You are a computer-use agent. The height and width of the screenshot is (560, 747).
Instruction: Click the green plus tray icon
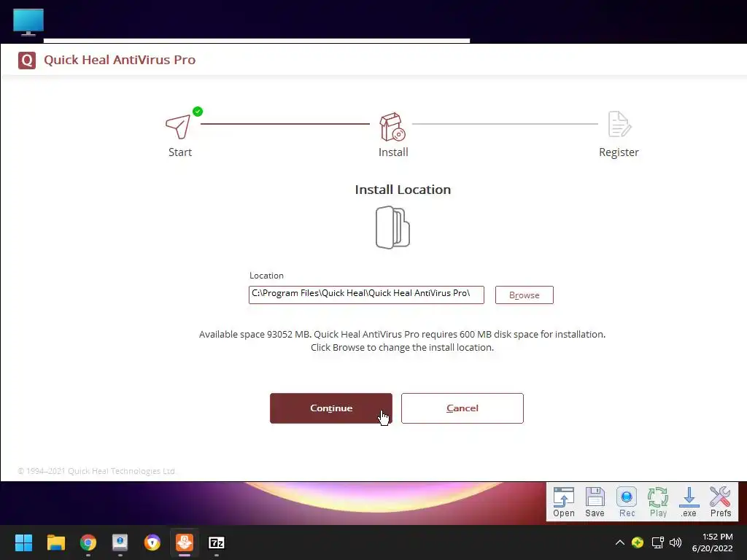pos(638,542)
